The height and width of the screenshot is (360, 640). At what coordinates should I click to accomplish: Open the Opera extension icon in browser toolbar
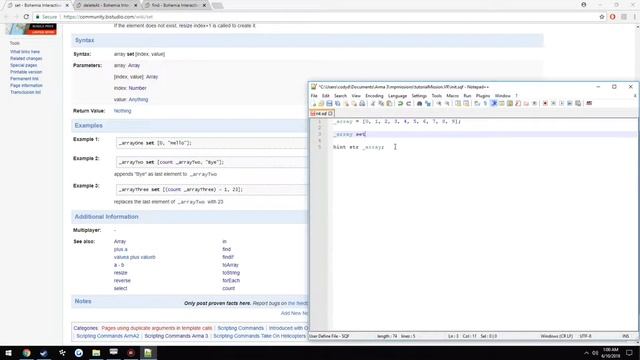[613, 17]
